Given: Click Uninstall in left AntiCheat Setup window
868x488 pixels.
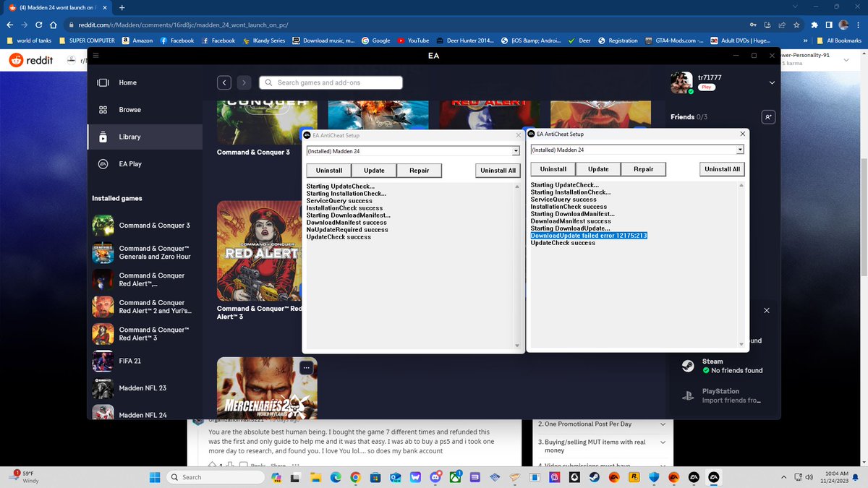Looking at the screenshot, I should tap(329, 170).
